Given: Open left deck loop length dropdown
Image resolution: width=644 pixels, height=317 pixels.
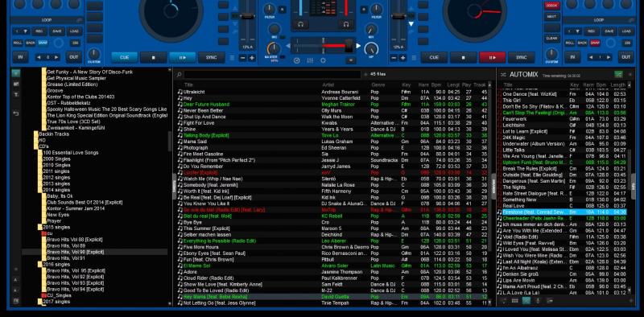Looking at the screenshot, I should [x=22, y=31].
